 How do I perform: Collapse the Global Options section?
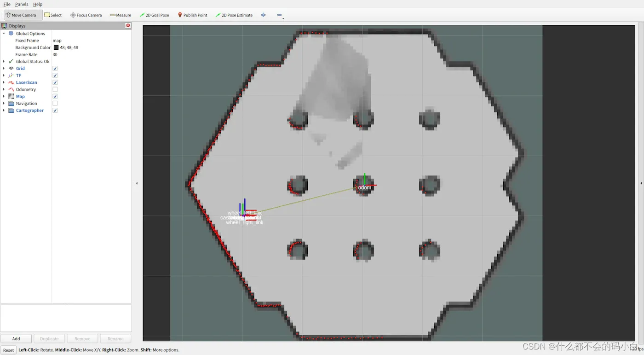pos(4,33)
